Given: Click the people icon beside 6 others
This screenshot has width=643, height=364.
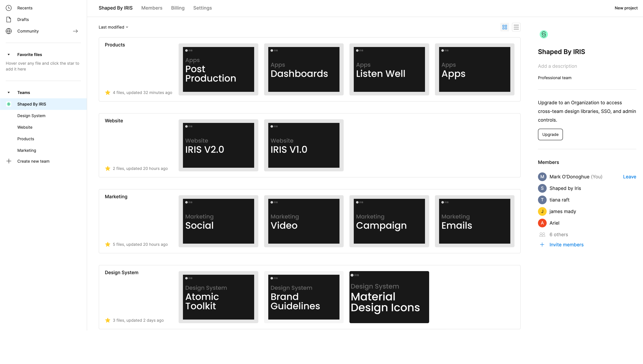Looking at the screenshot, I should [542, 234].
